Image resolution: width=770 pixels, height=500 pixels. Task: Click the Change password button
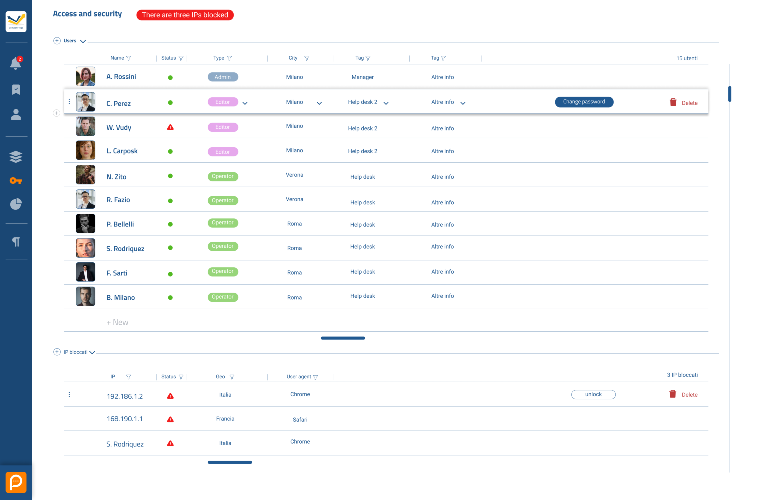coord(584,102)
